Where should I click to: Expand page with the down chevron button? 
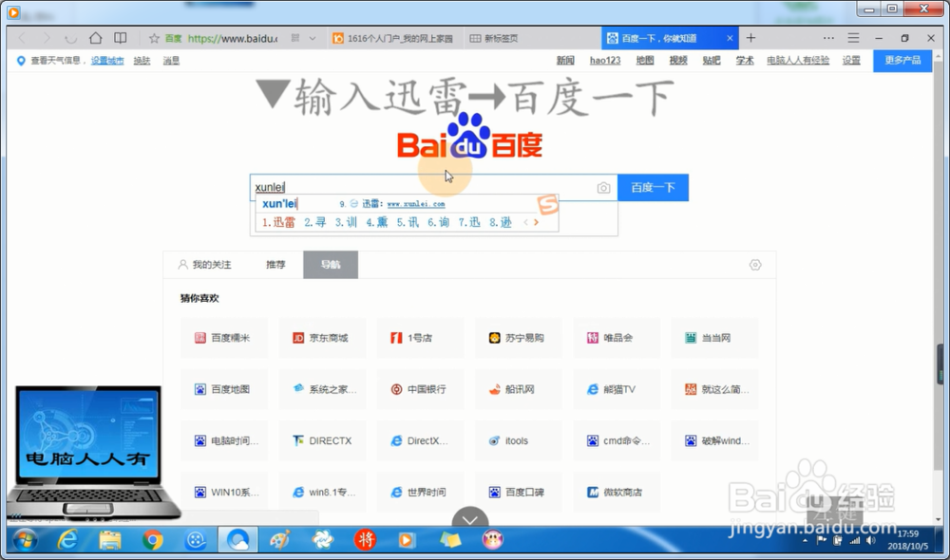point(470,518)
